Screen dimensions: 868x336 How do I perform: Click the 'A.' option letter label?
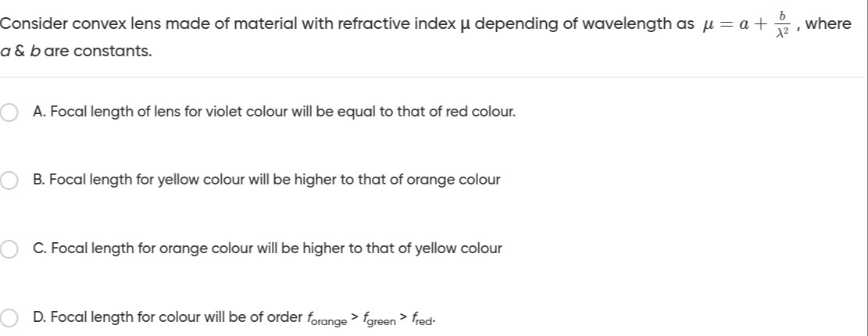point(39,112)
